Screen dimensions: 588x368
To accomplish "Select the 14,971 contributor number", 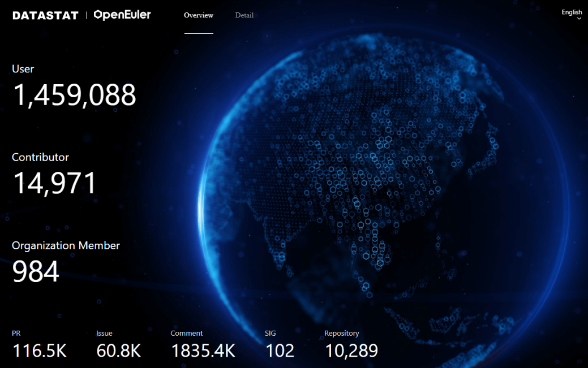I will (x=54, y=184).
